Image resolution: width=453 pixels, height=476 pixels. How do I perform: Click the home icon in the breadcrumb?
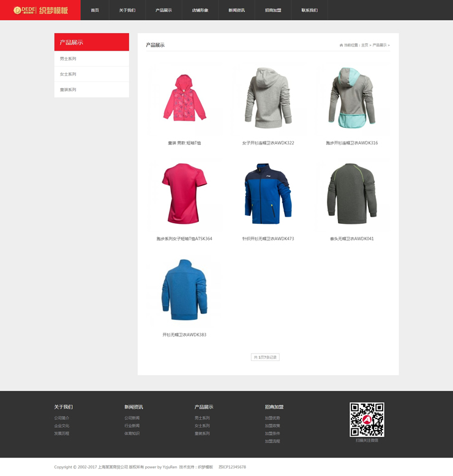341,45
